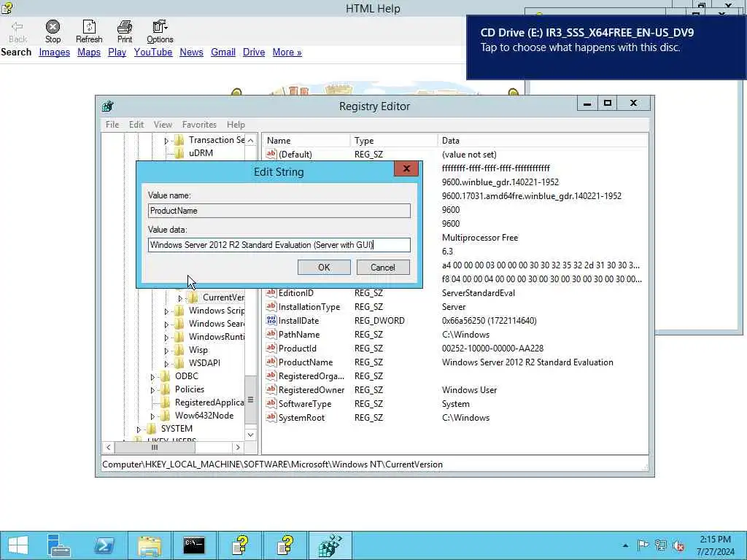Click the SYSTEM folder icon

(152, 429)
